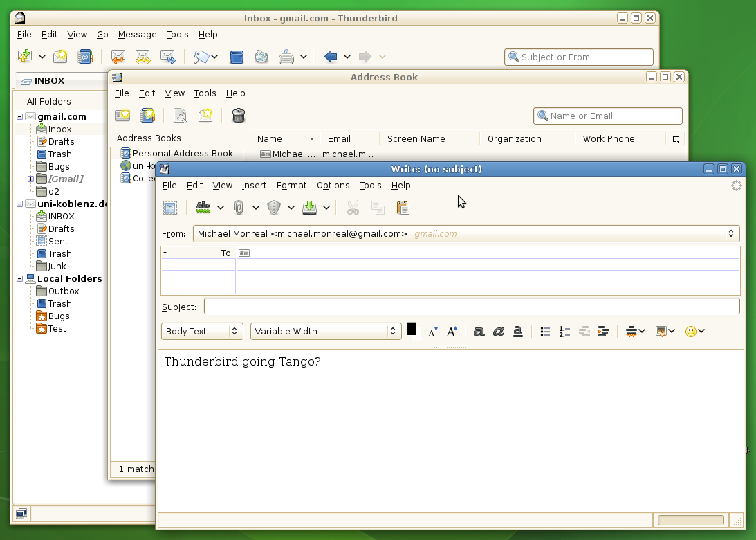Open the Message menu in Thunderbird
The height and width of the screenshot is (540, 756).
137,35
